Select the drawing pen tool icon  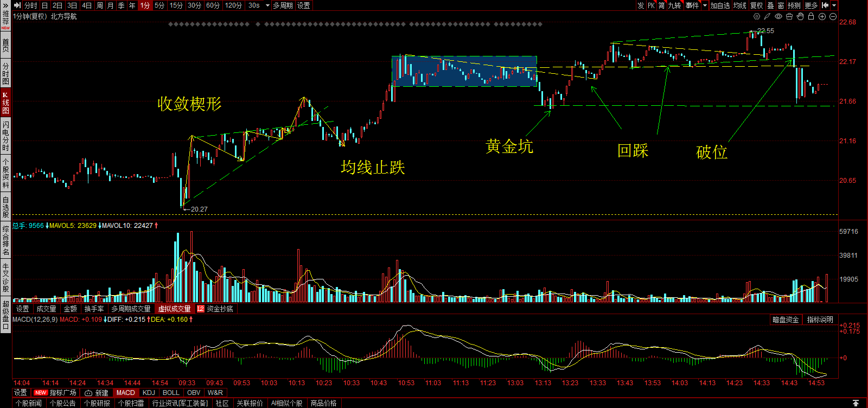[x=768, y=16]
